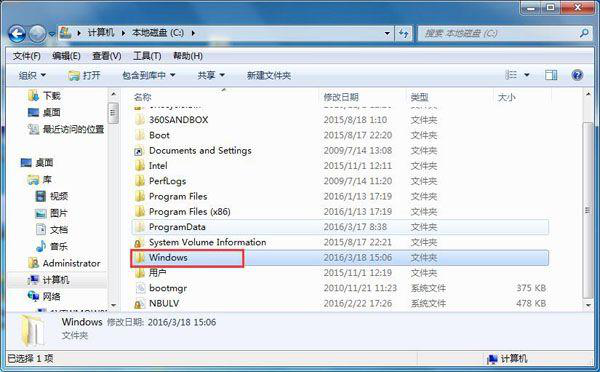Click the 2016/2/22 17:26 date cell

click(x=358, y=303)
